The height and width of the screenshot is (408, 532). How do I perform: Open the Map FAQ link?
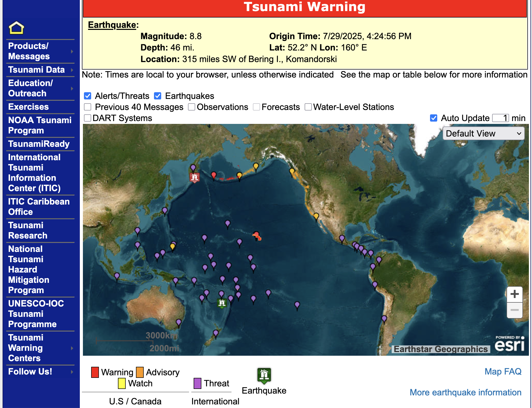[503, 372]
